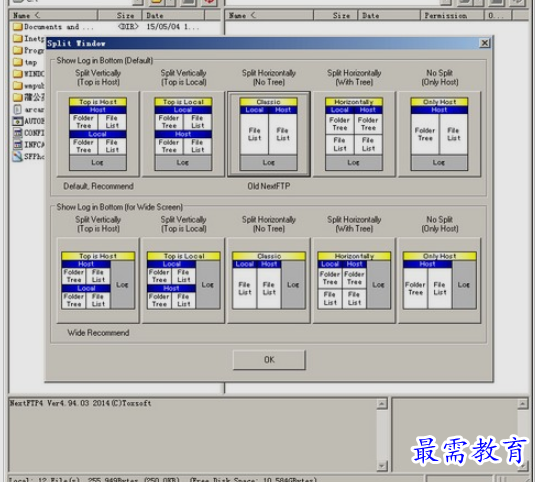Image resolution: width=535 pixels, height=482 pixels.
Task: Select the arcar file in local list
Action: pos(29,109)
